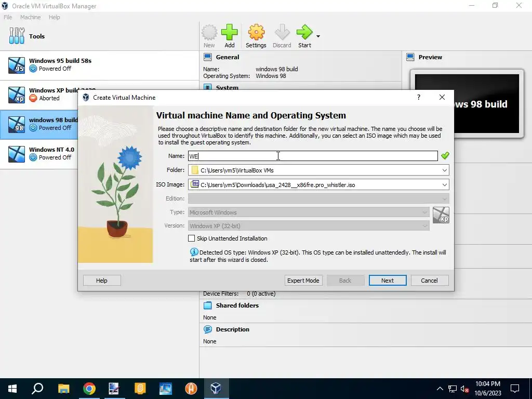532x399 pixels.
Task: Click the Windows XP machine icon
Action: [17, 95]
